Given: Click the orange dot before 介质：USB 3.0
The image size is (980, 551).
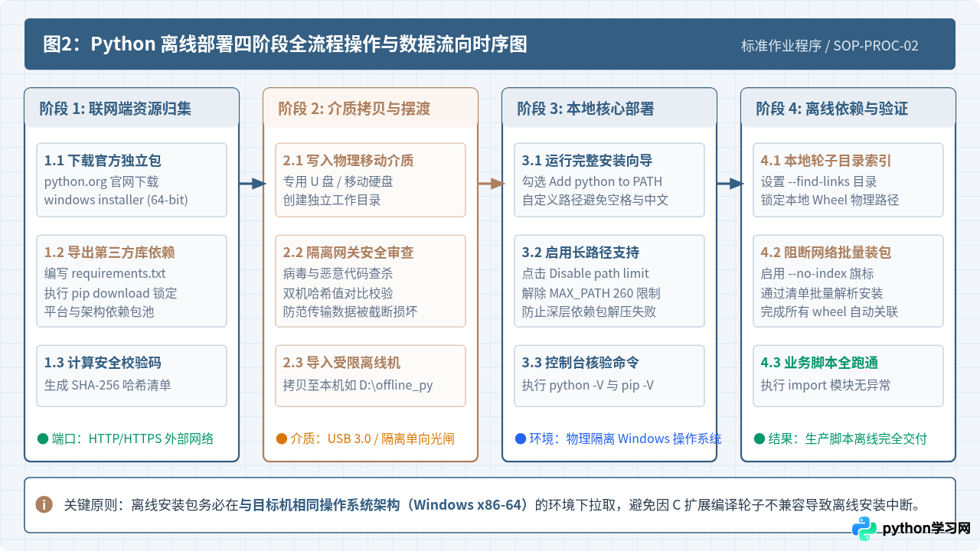Looking at the screenshot, I should (x=282, y=439).
